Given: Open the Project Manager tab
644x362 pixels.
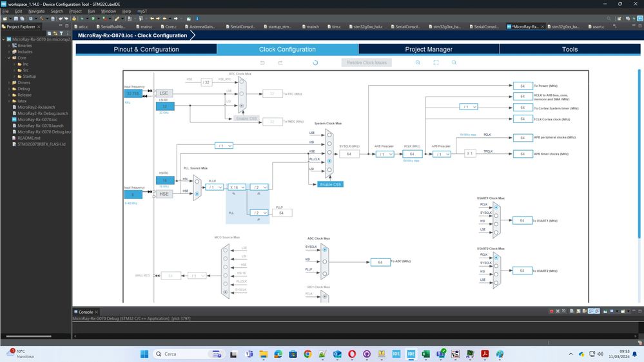Looking at the screenshot, I should click(x=429, y=49).
